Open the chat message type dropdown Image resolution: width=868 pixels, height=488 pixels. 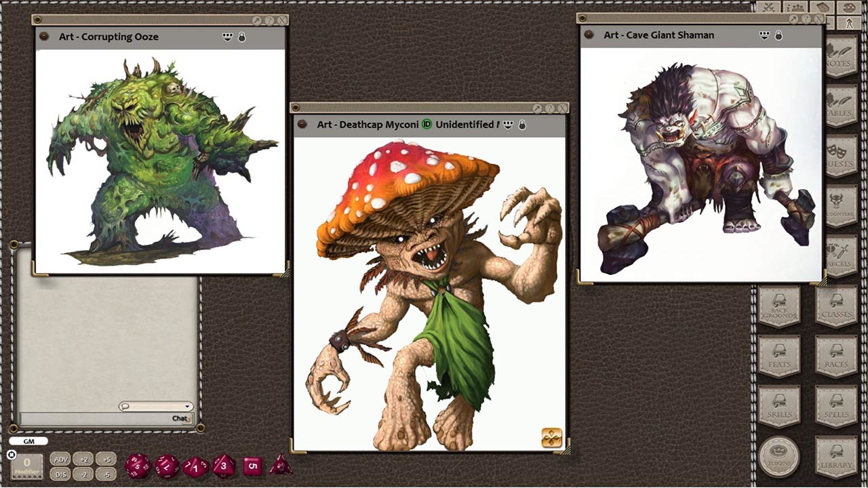(x=157, y=405)
